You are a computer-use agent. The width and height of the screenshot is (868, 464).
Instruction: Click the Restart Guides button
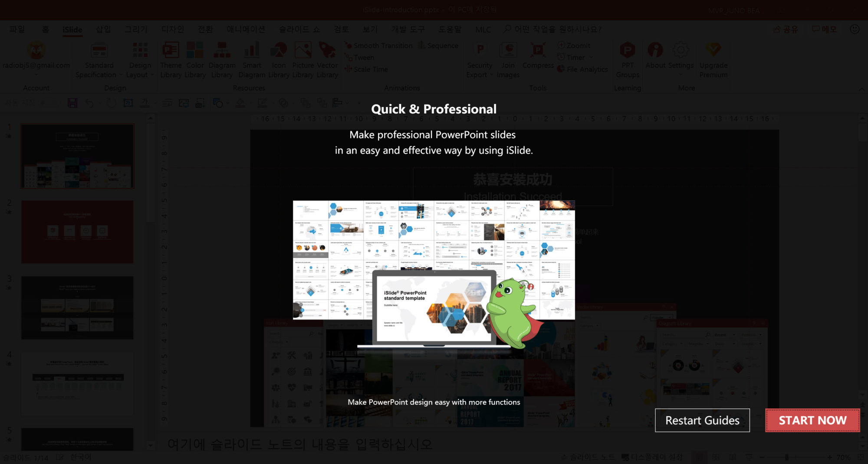(702, 420)
